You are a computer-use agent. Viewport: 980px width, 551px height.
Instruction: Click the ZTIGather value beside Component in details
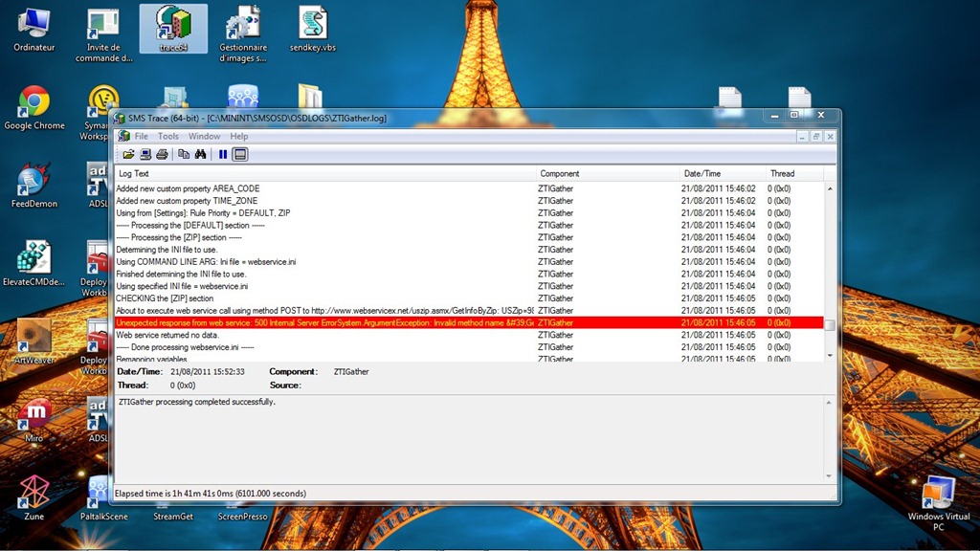click(x=351, y=372)
